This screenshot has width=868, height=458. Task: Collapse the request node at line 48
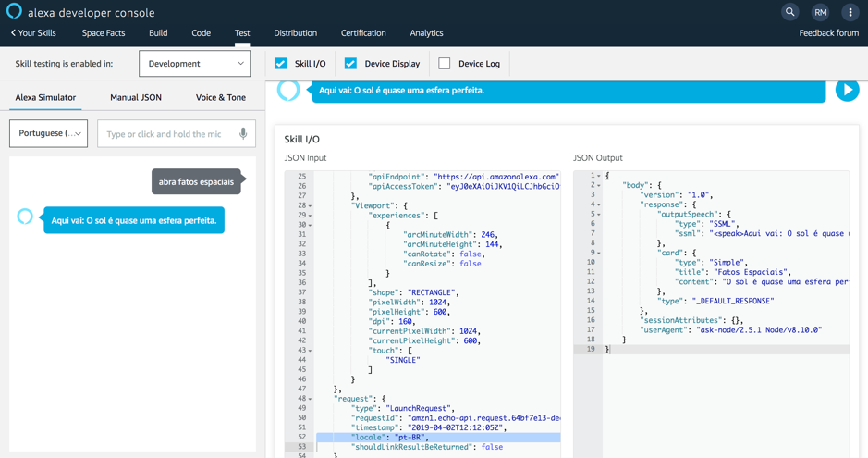(x=310, y=399)
